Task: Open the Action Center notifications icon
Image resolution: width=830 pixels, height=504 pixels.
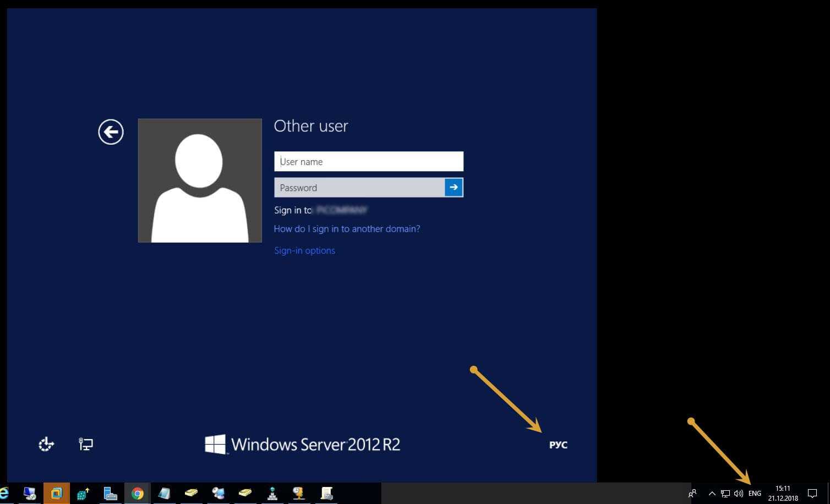Action: tap(812, 494)
